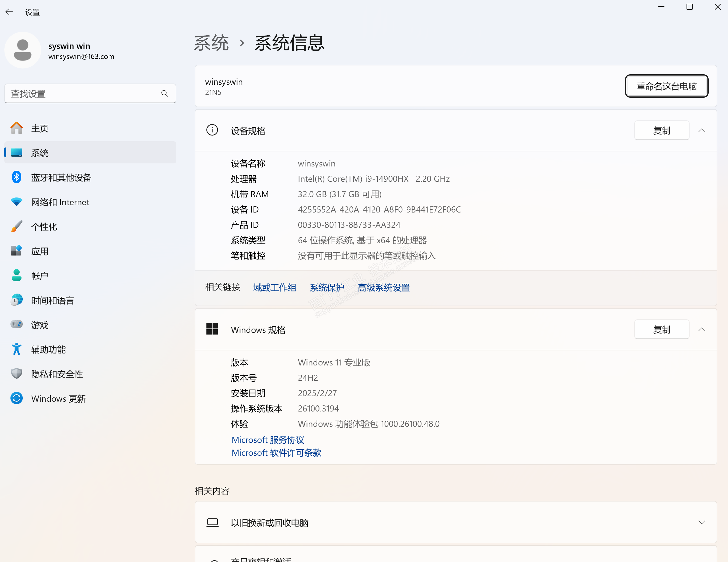The width and height of the screenshot is (728, 562).
Task: Click the search magnifier icon
Action: point(164,94)
